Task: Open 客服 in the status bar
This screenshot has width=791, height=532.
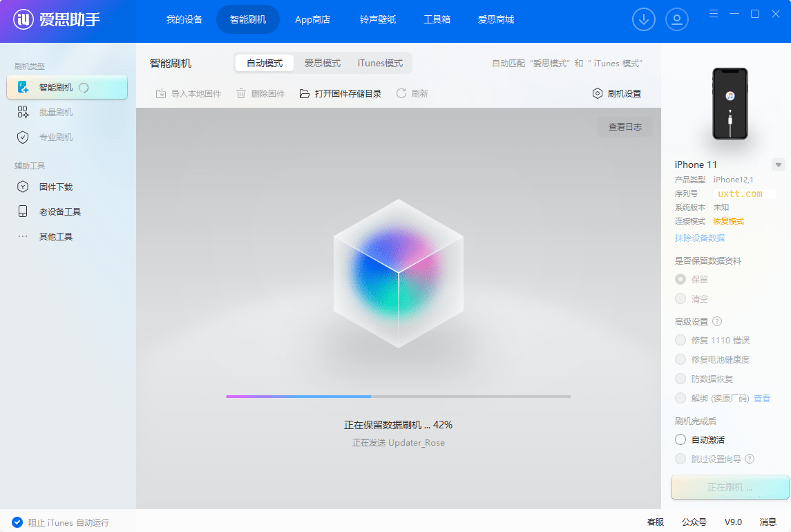Action: tap(656, 522)
